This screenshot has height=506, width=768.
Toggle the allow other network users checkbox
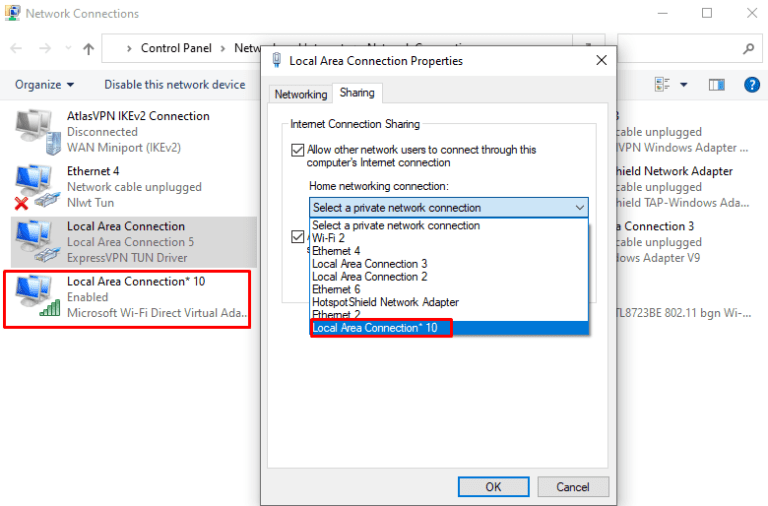tap(297, 150)
